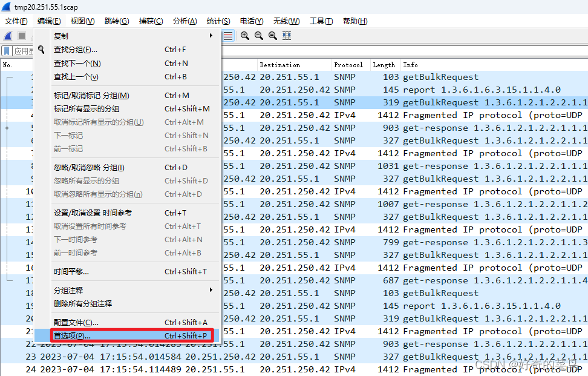588x376 pixels.
Task: Select 设置/取消设置 时间参考
Action: tap(128, 213)
